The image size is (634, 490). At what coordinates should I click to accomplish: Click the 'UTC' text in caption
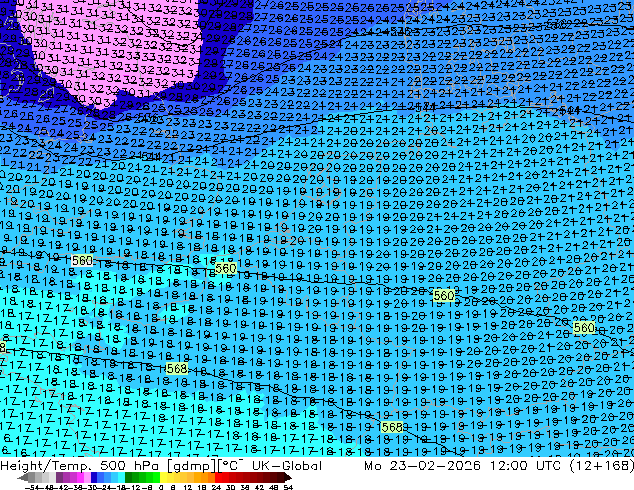click(x=548, y=466)
